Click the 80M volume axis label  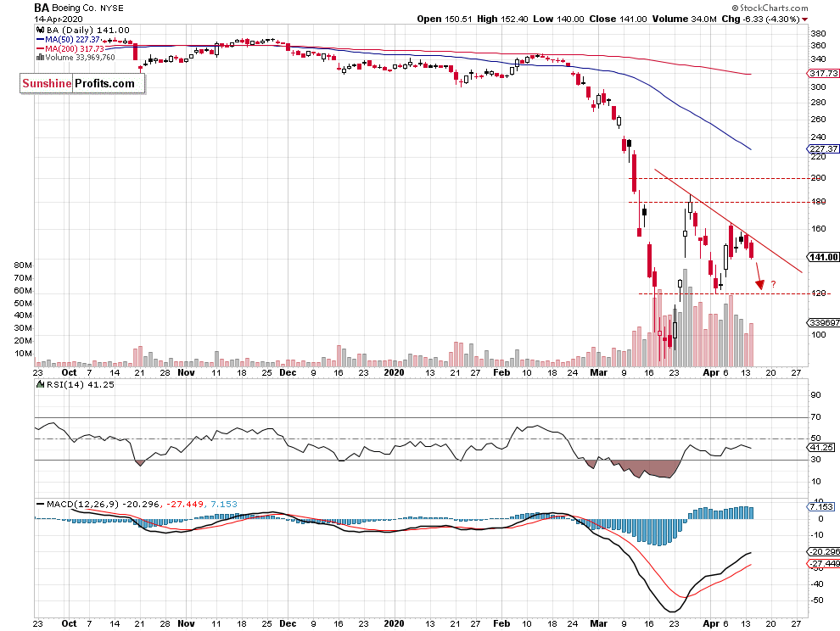[23, 265]
